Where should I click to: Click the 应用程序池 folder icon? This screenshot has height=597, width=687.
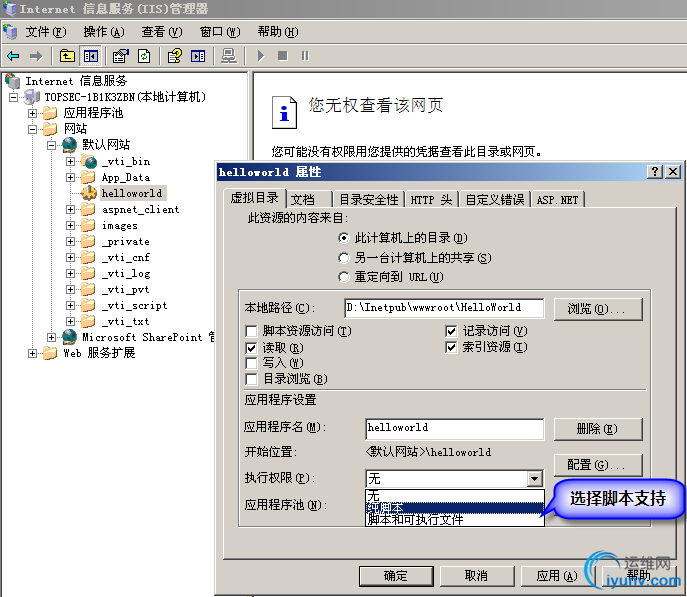click(50, 113)
